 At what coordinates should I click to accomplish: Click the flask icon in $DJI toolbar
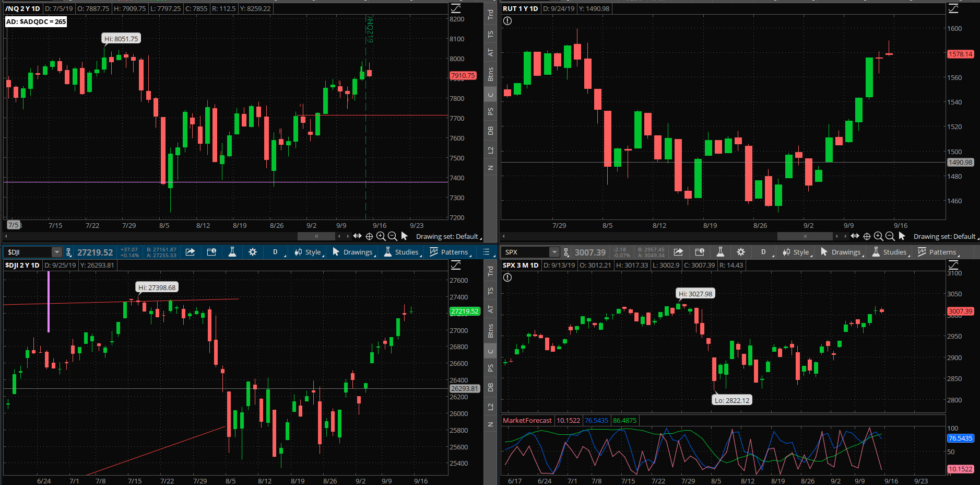[x=232, y=252]
